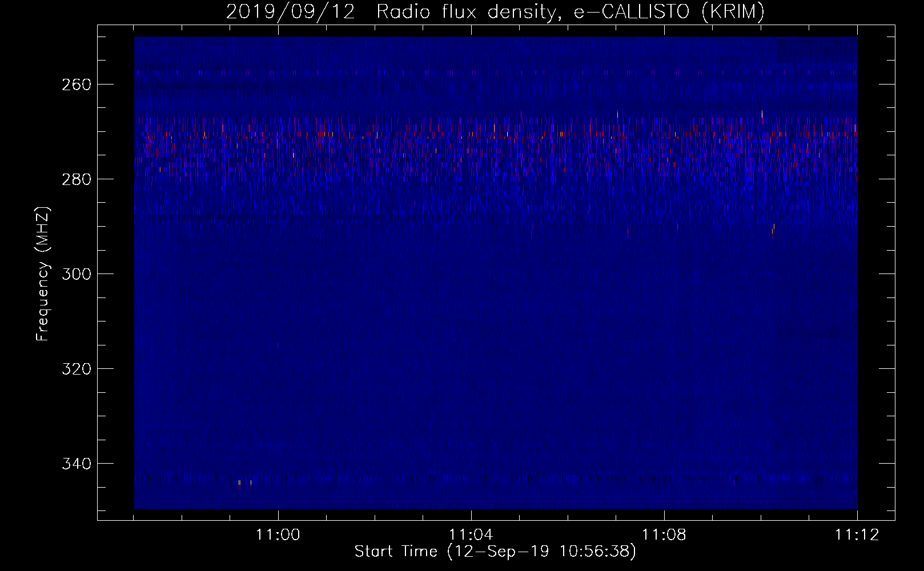Click the plot title text e-CALLISTO (KRIM)

(669, 11)
